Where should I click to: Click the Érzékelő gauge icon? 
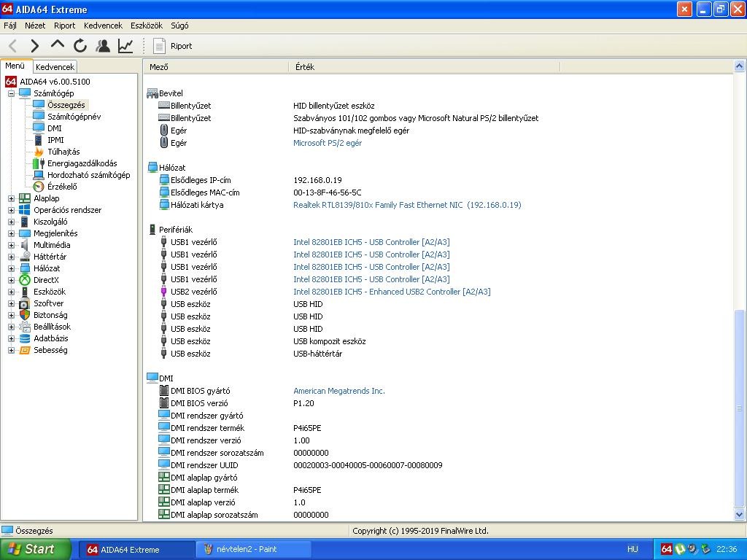39,187
